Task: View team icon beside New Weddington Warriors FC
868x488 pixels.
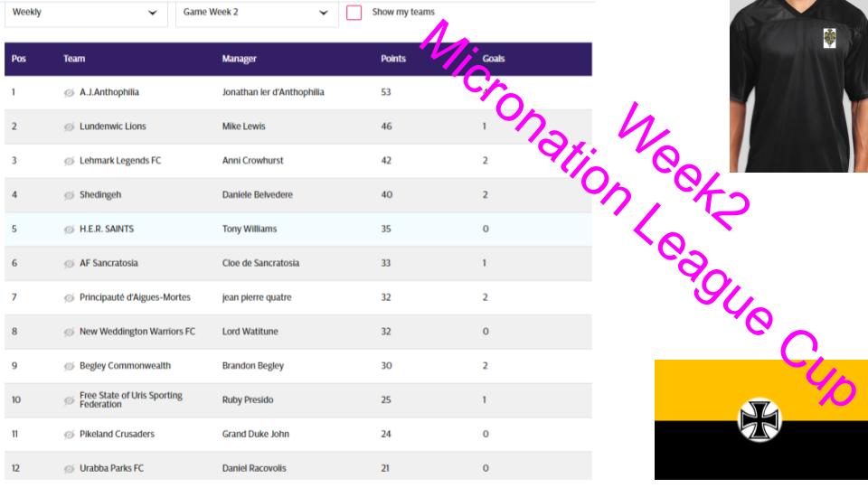Action: [69, 332]
